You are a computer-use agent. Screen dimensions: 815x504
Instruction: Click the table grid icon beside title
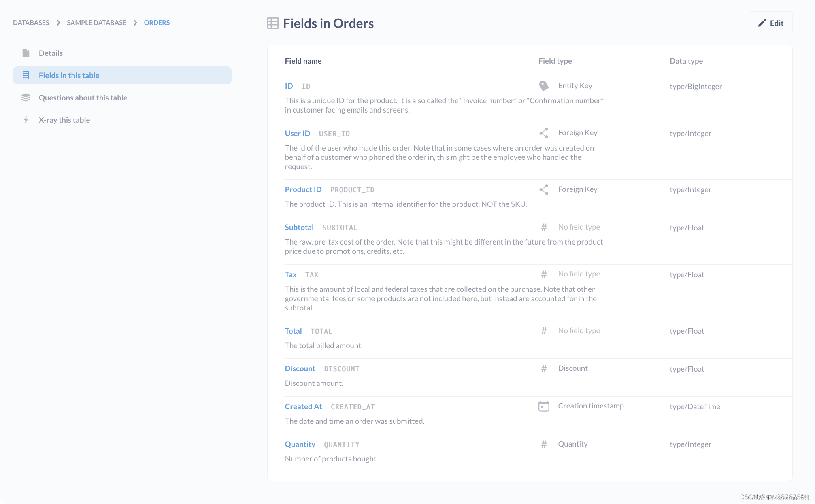coord(273,23)
